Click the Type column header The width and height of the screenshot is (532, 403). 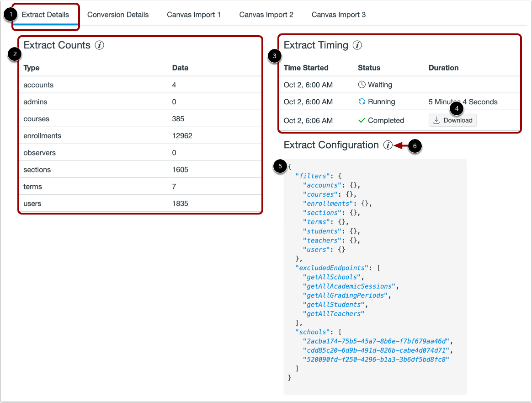[x=32, y=68]
